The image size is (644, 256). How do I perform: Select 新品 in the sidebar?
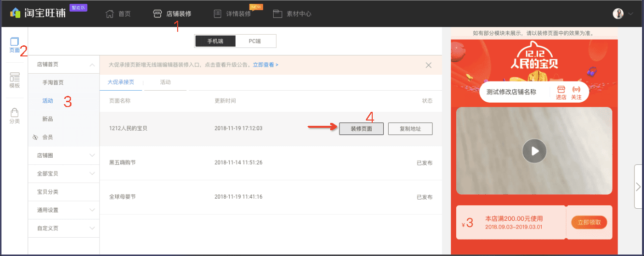pos(48,119)
